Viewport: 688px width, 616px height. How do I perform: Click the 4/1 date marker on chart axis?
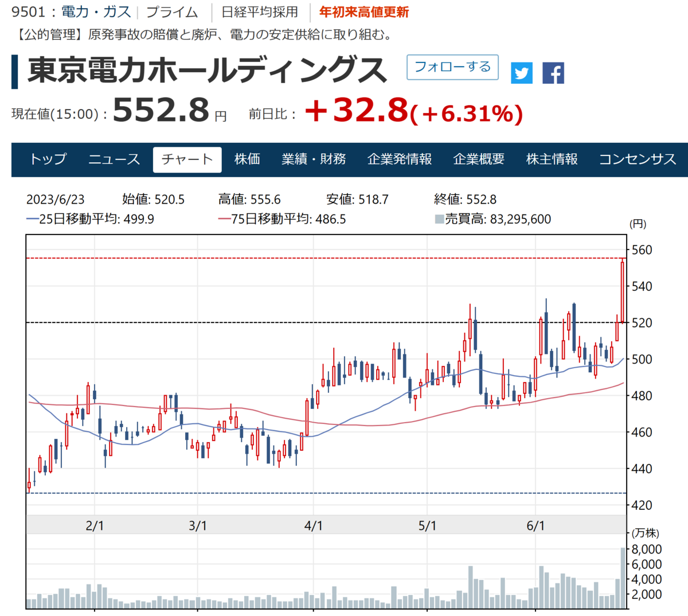[314, 525]
